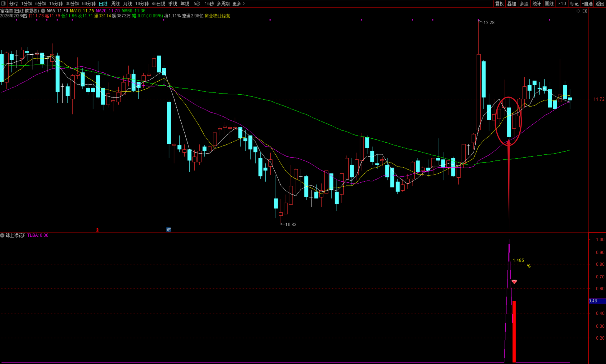Open the 画线 drawing tools
Screen dimensions: 606x364
point(549,4)
